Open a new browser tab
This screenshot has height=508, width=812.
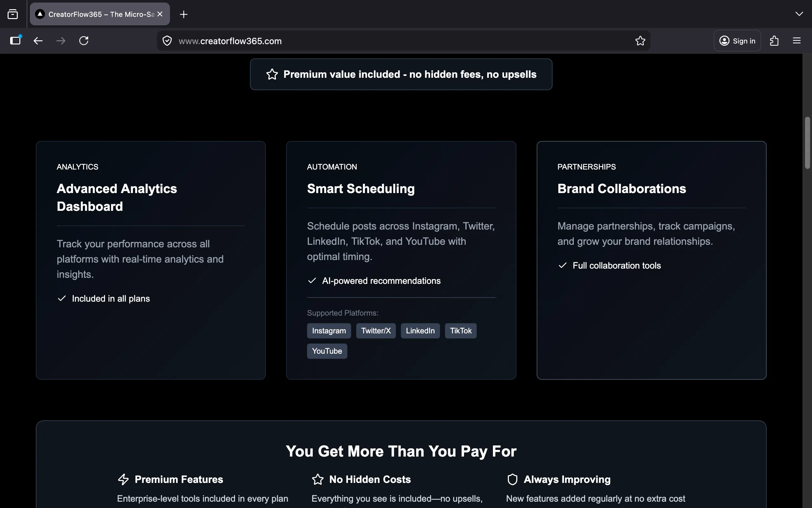184,14
